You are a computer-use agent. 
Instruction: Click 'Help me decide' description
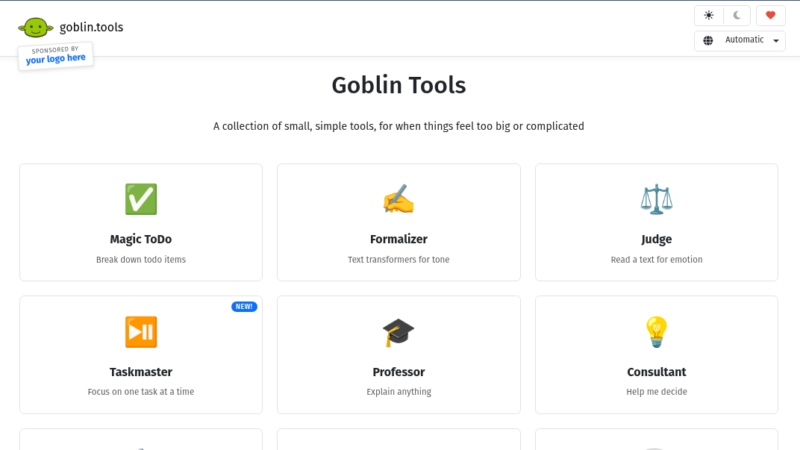click(656, 392)
